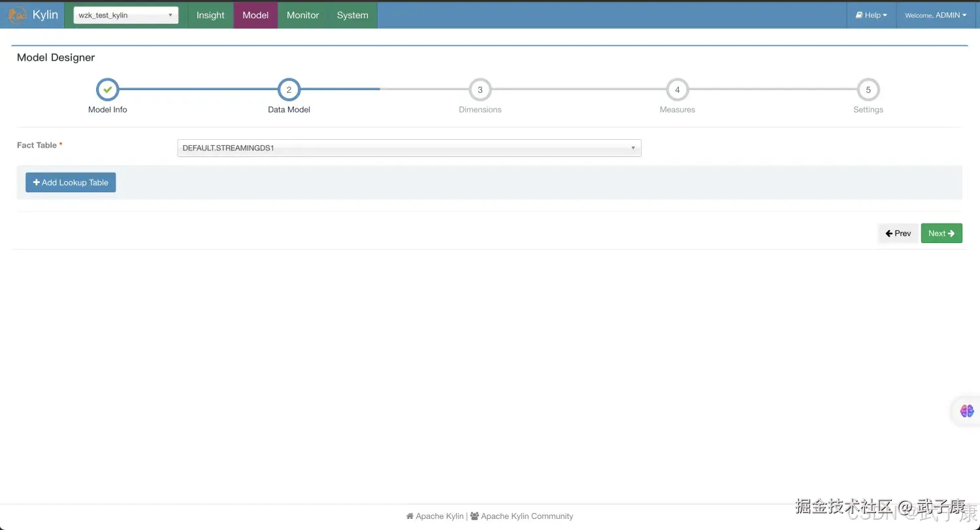Click the Next button
Screen dimensions: 980x530
pyautogui.click(x=941, y=233)
